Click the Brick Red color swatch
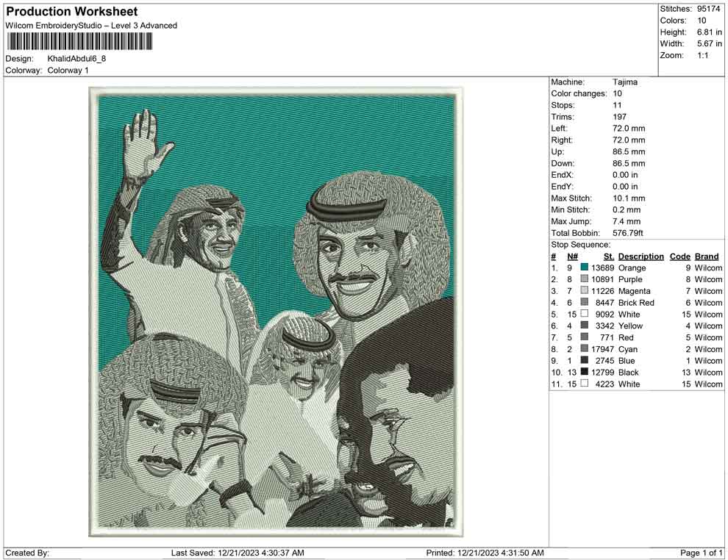The width and height of the screenshot is (728, 560). 584,303
